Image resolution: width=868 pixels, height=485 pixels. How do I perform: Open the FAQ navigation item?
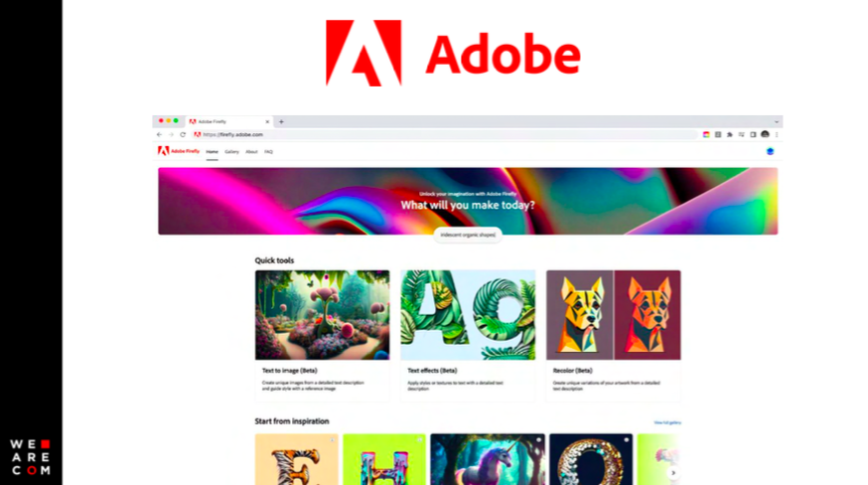[268, 152]
